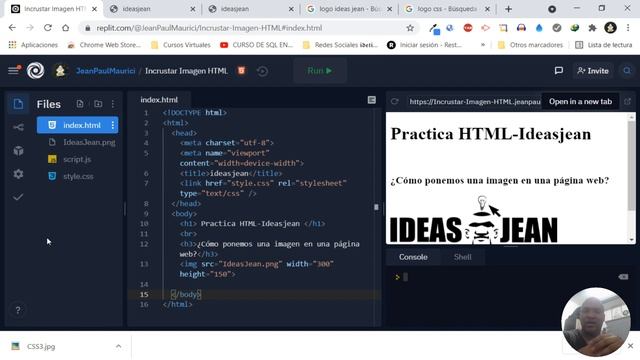The image size is (640, 360).
Task: Open Lista de lectura
Action: 604,45
